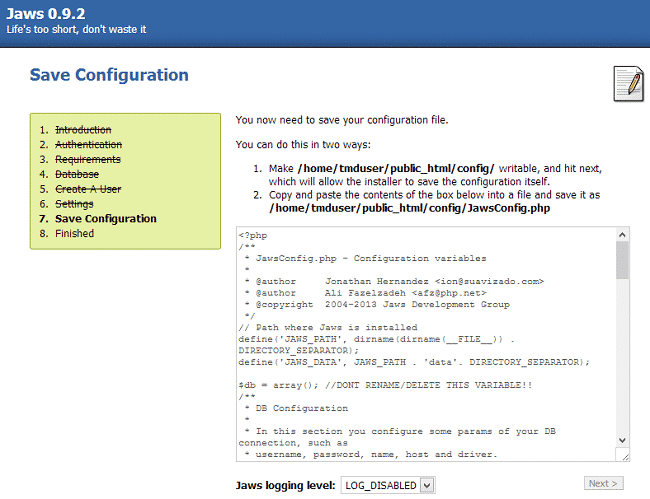Click the Finished step in the list
Viewport: 650px width, 499px height.
point(74,234)
